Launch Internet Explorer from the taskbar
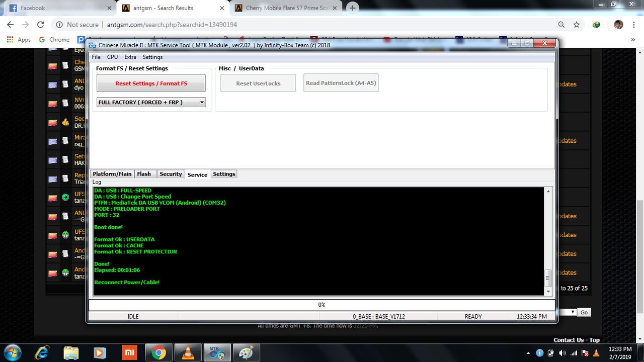Viewport: 644px width, 362px height. click(x=42, y=353)
